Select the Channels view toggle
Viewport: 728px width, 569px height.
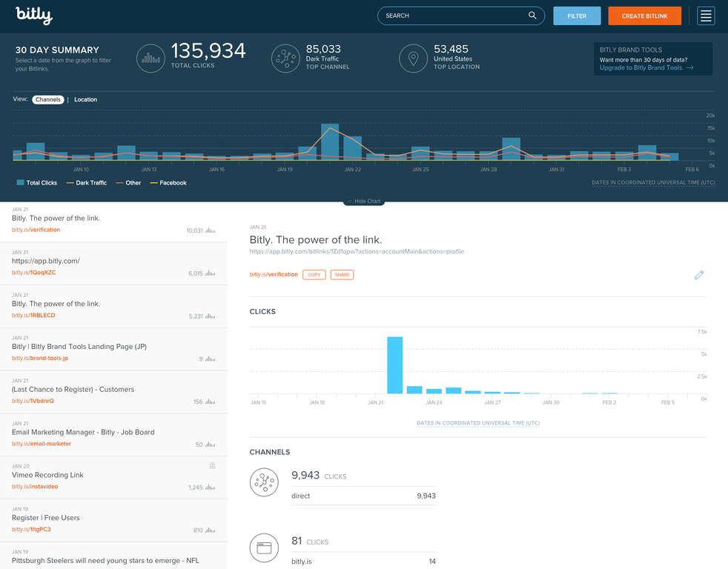click(48, 99)
